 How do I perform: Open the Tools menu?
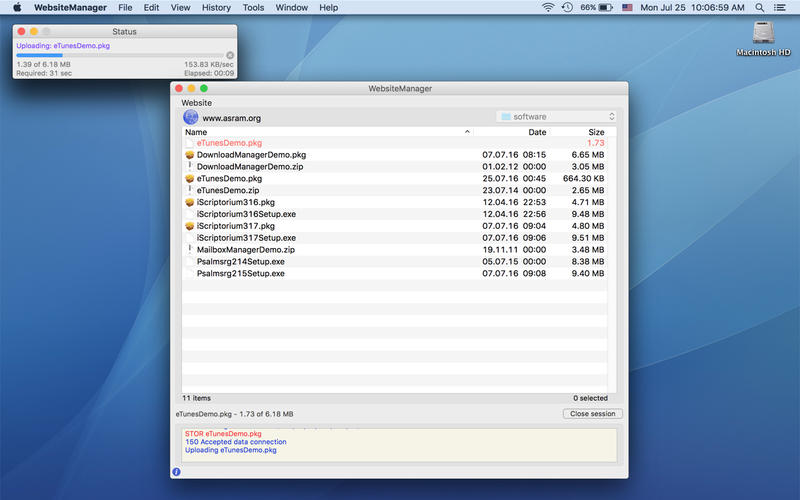point(253,8)
